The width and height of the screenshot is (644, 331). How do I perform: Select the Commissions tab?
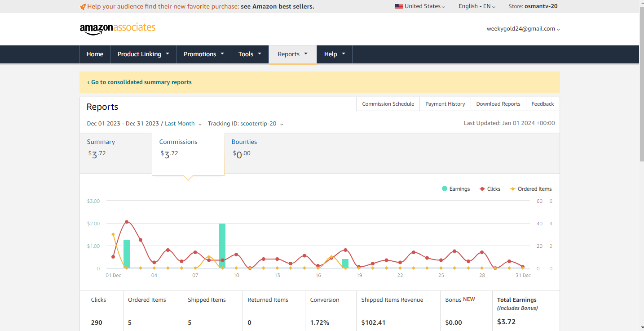[x=188, y=153]
